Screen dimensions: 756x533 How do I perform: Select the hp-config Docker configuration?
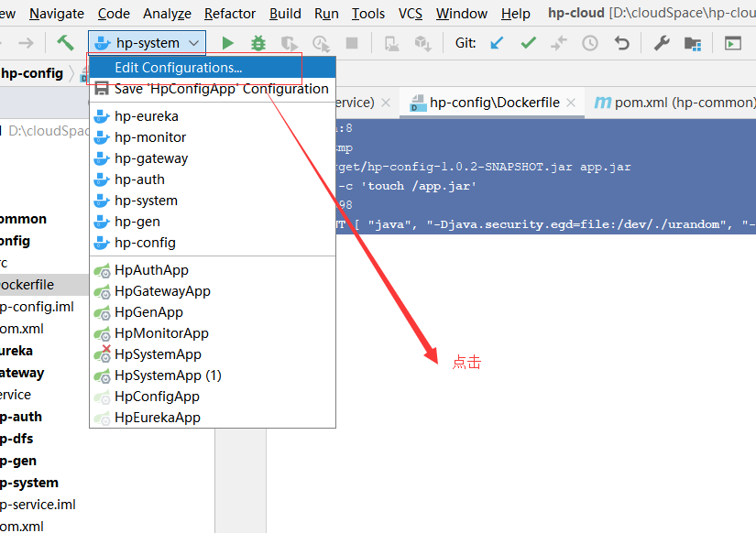point(213,243)
